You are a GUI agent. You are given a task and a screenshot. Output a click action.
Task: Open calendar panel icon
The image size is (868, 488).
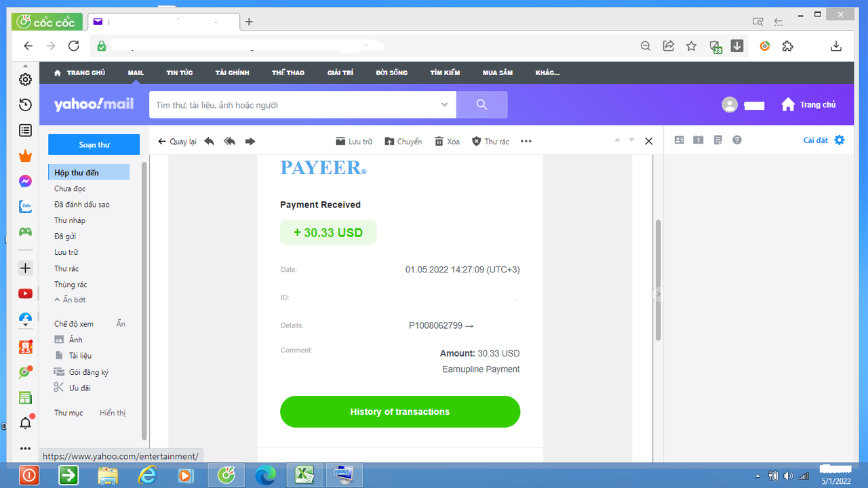point(698,140)
